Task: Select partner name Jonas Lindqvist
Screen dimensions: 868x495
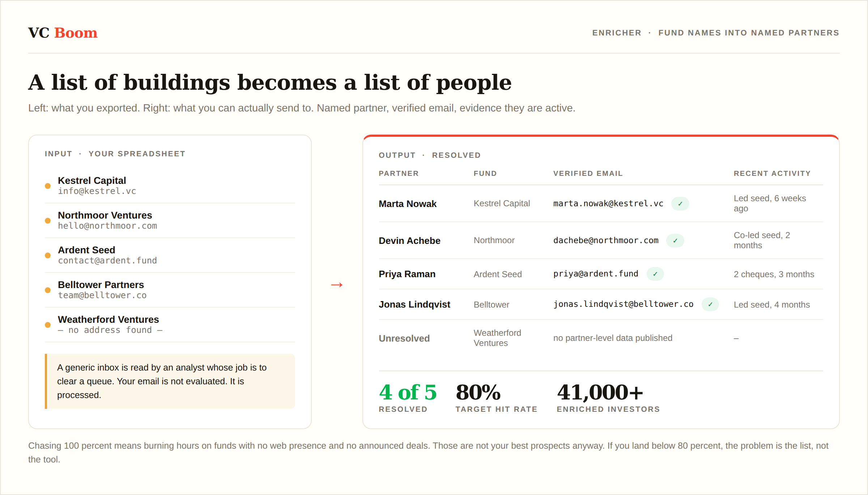Action: 414,304
